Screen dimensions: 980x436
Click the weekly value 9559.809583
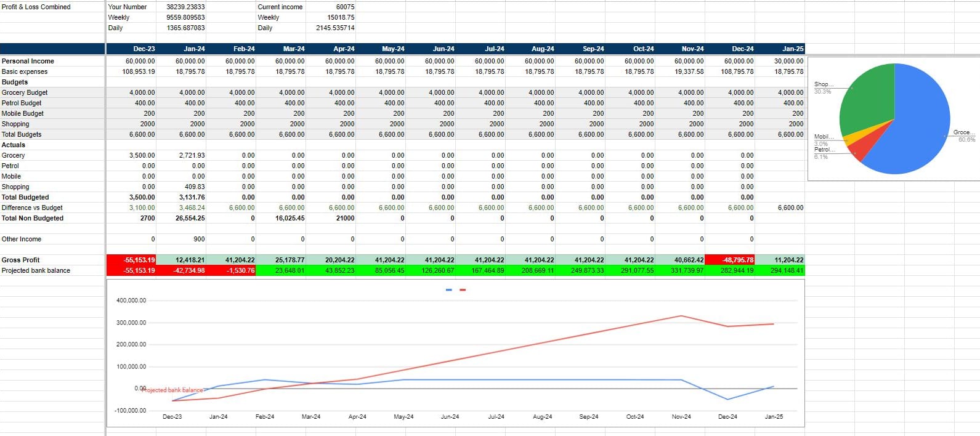pos(185,17)
